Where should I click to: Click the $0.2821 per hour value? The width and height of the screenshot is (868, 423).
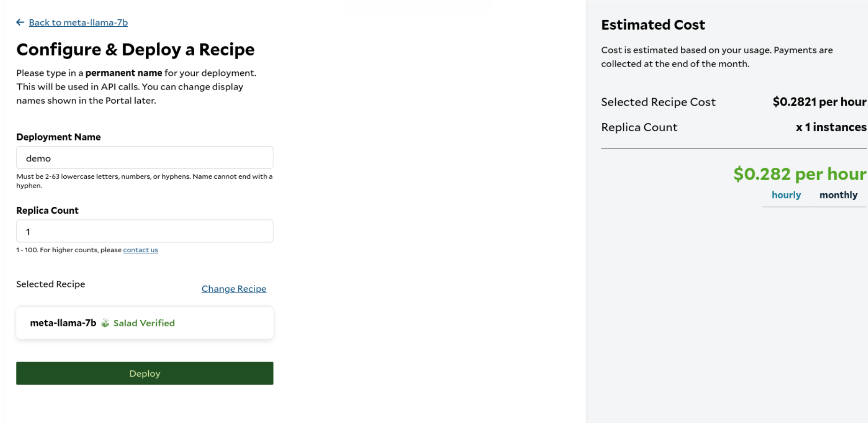[x=820, y=102]
